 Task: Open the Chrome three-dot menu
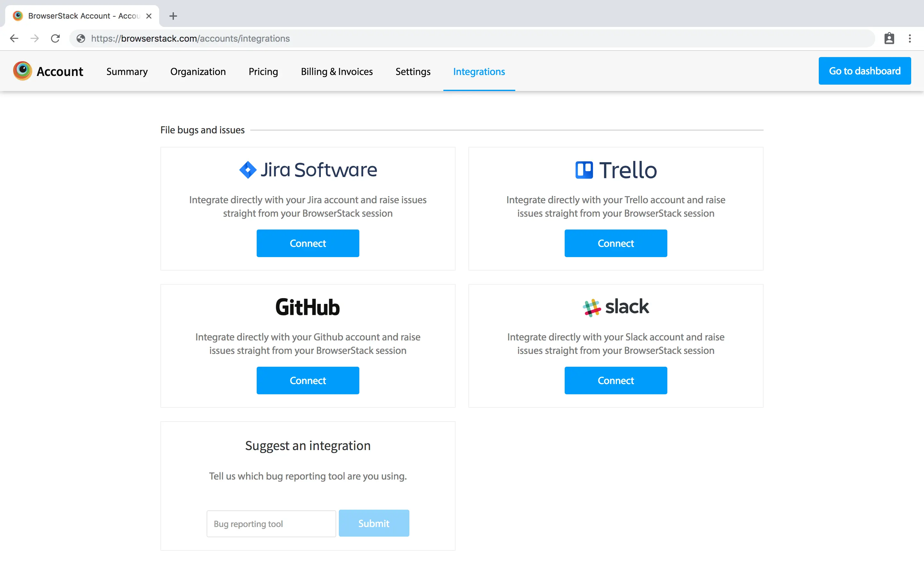click(x=910, y=38)
